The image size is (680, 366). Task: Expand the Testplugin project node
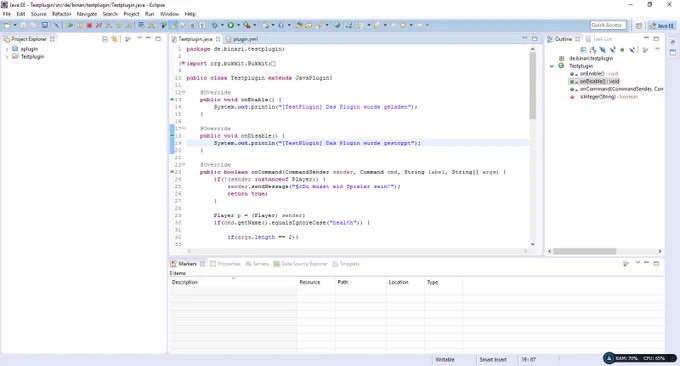tap(7, 57)
